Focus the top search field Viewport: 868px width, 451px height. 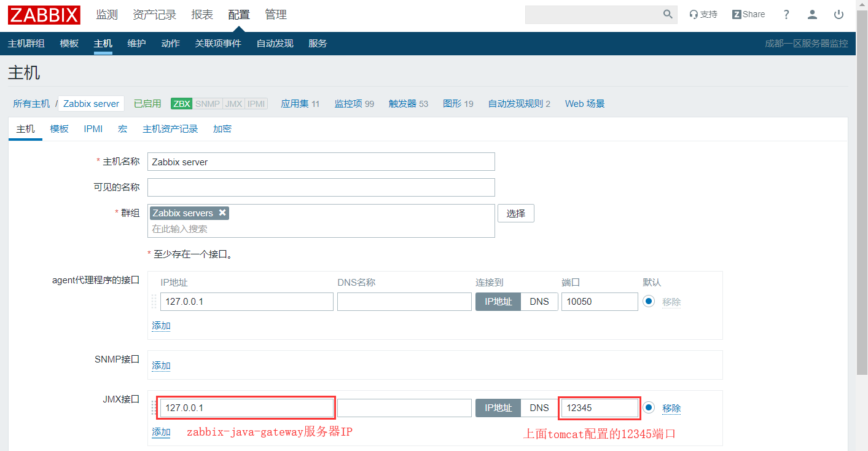click(593, 14)
